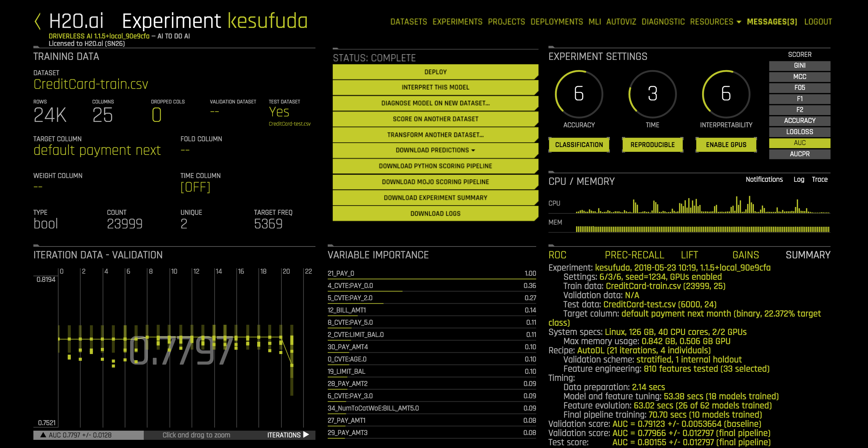
Task: Select the F2 scorer
Action: coord(800,110)
